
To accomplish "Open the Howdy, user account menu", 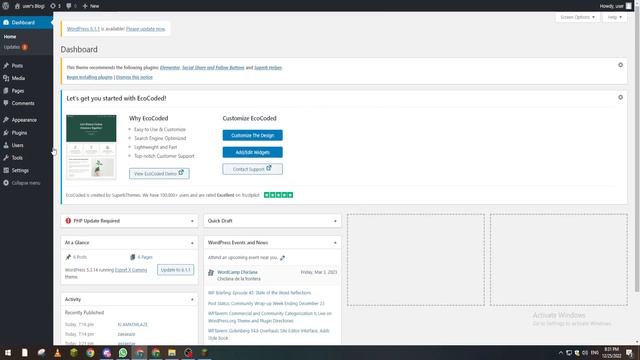I will click(616, 6).
